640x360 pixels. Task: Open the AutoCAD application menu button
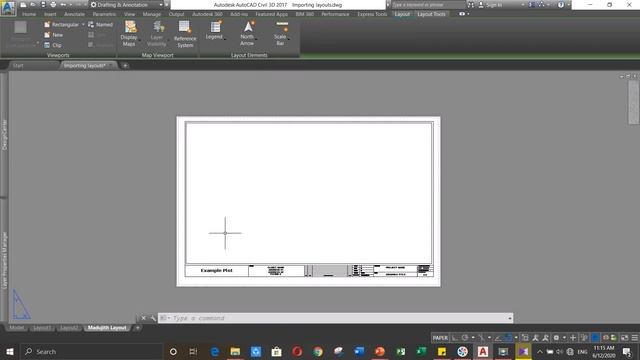(8, 8)
